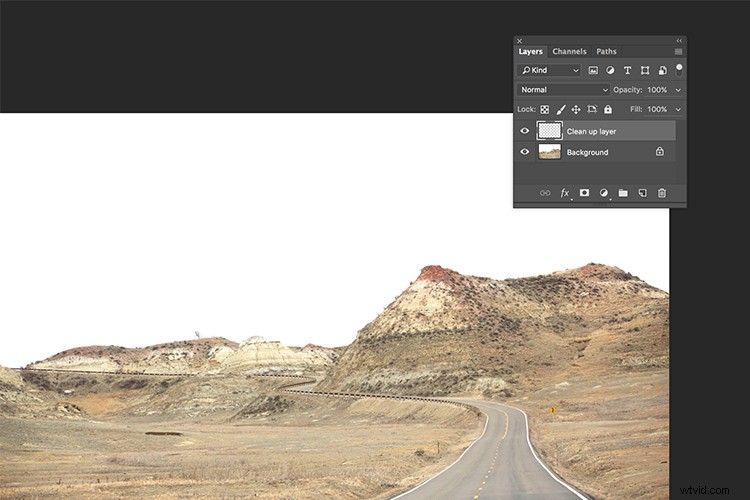Click the 'Opacity:' label
750x500 pixels.
coord(628,90)
